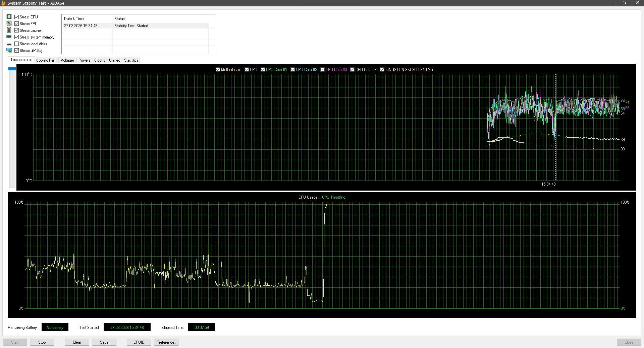Click the AIDA64 flame title bar icon
The height and width of the screenshot is (348, 644).
tap(4, 3)
